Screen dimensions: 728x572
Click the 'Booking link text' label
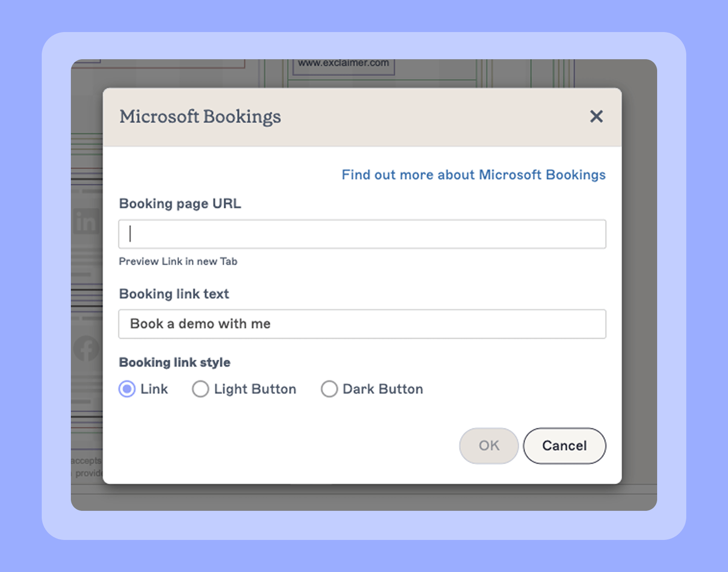click(174, 294)
